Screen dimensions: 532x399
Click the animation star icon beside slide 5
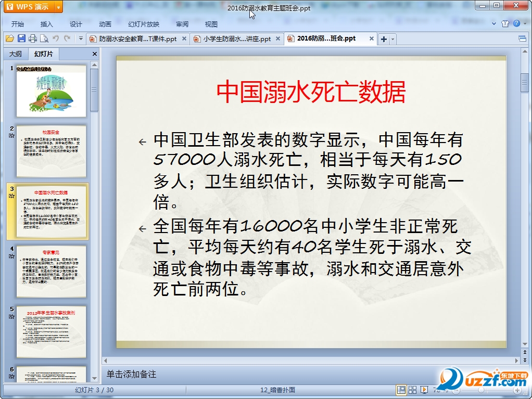11,317
